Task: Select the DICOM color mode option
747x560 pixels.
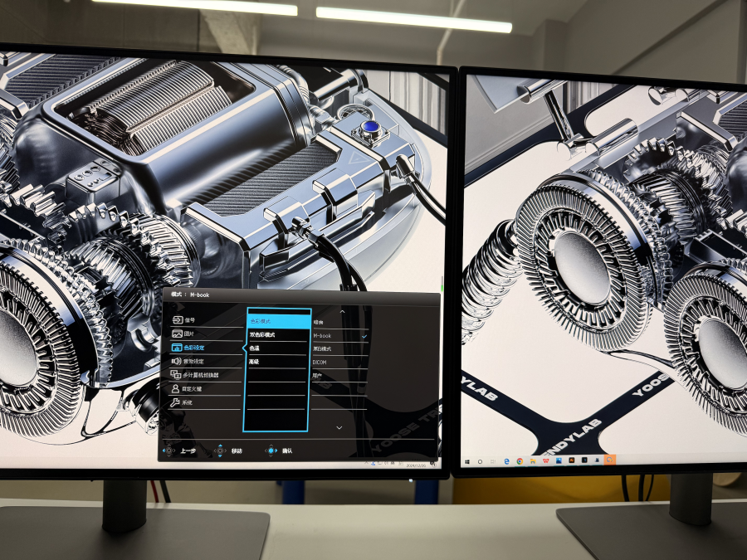Action: click(x=320, y=363)
